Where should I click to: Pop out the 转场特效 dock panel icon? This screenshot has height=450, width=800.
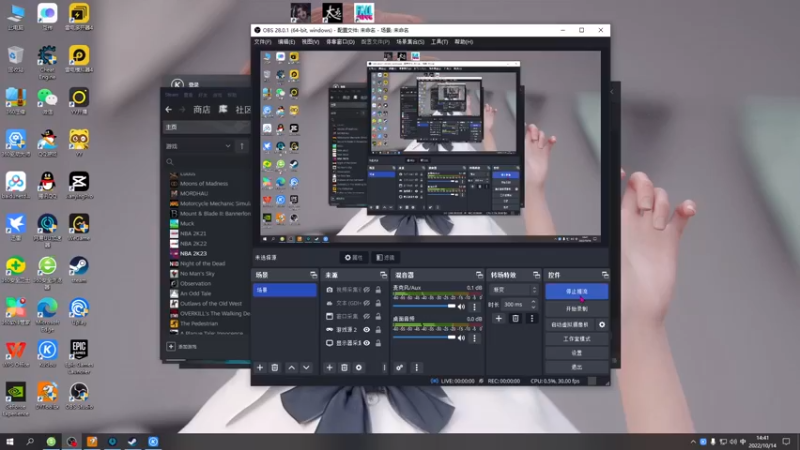[536, 275]
